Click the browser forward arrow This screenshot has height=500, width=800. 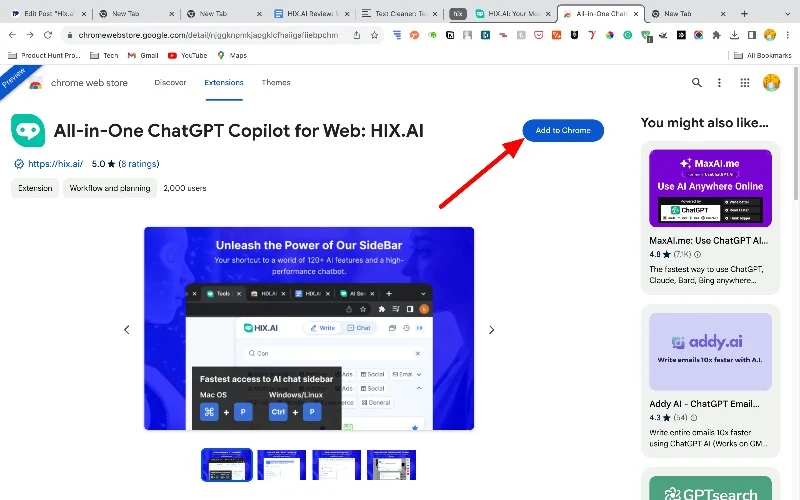click(x=30, y=35)
